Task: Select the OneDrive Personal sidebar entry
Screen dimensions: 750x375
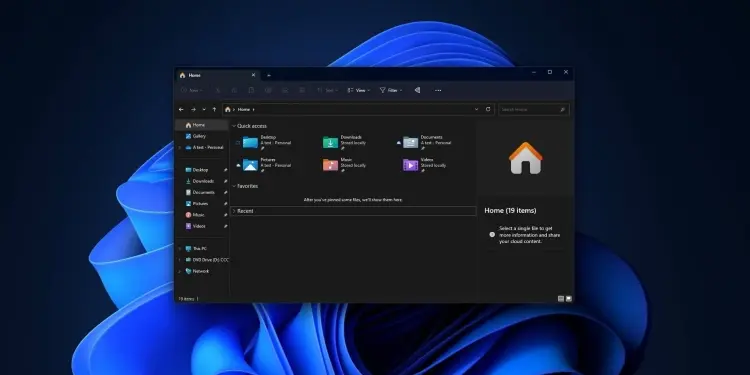Action: click(x=203, y=147)
